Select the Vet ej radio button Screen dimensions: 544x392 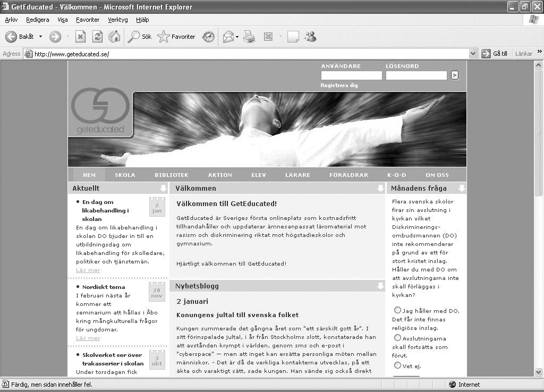click(397, 365)
